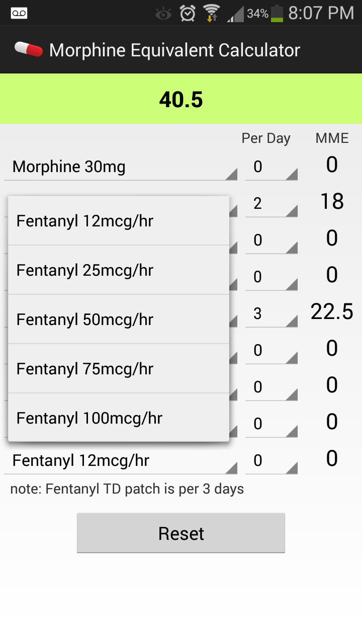Tap the red and white pill app icon
This screenshot has width=362, height=644.
(x=29, y=50)
